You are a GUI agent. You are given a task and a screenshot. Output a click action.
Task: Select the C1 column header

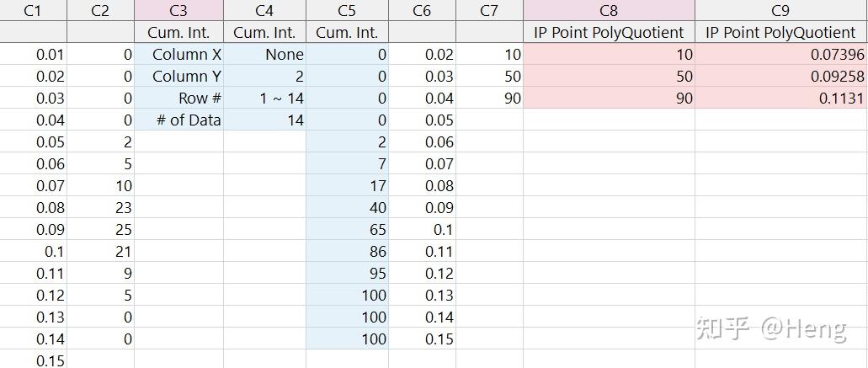(34, 11)
